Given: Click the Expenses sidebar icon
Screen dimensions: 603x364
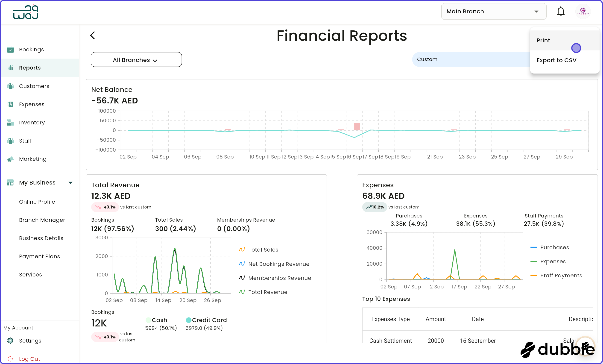Looking at the screenshot, I should (x=10, y=104).
